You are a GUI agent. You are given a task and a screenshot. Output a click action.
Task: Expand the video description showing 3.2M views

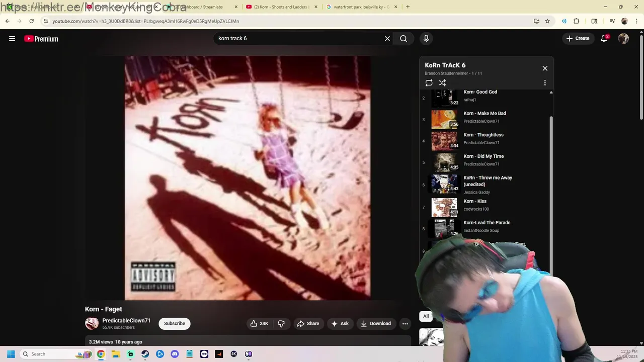pos(248,342)
